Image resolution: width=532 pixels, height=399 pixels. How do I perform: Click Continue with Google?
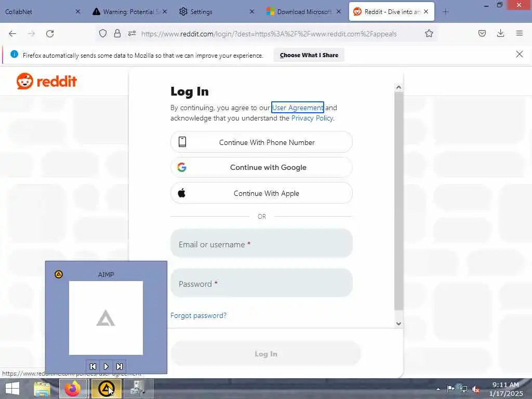pos(261,167)
